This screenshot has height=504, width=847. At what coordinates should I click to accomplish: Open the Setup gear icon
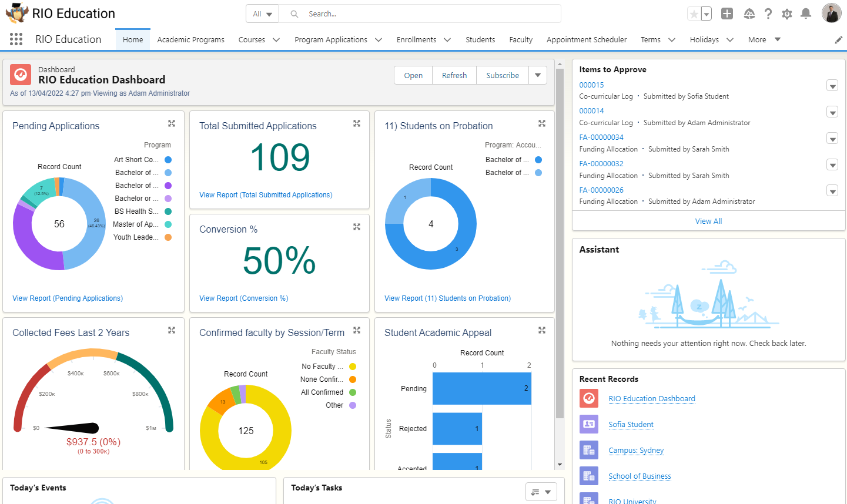click(x=787, y=14)
